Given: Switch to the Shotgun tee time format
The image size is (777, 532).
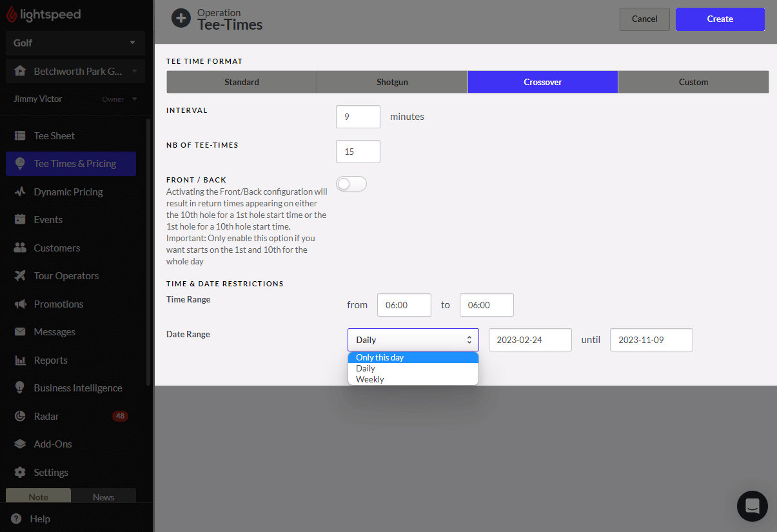Looking at the screenshot, I should (392, 81).
